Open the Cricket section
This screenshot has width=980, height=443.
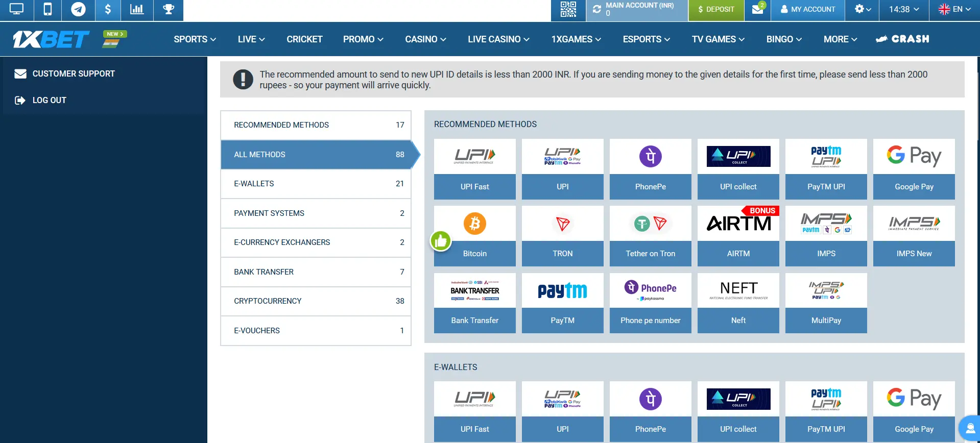pos(304,39)
